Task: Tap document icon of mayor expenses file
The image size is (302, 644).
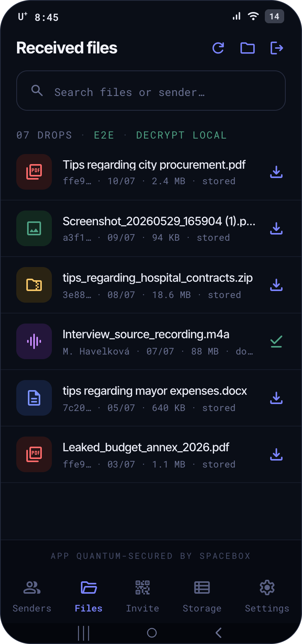Action: [34, 398]
